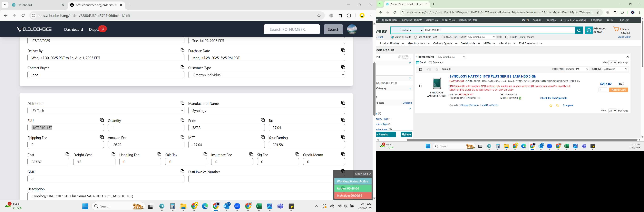This screenshot has width=644, height=212.
Task: Open Excel from the Windows taskbar
Action: (x=259, y=206)
